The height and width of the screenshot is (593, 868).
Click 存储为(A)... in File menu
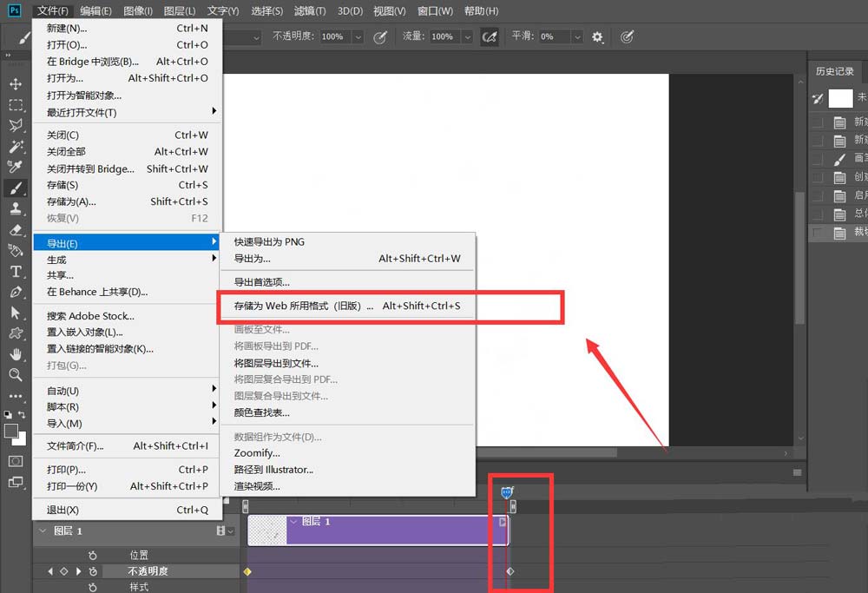click(x=128, y=201)
